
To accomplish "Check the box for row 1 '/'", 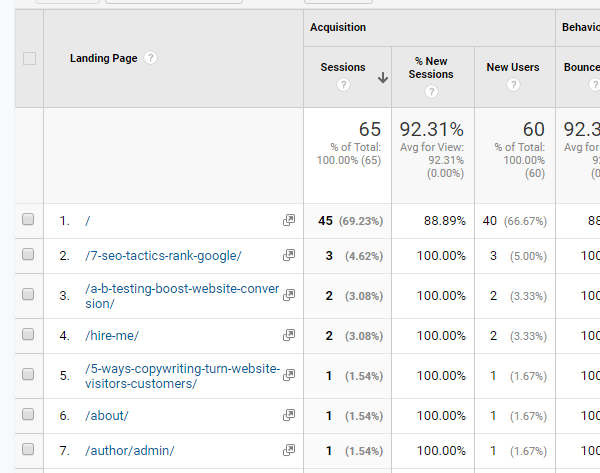I will [x=28, y=220].
